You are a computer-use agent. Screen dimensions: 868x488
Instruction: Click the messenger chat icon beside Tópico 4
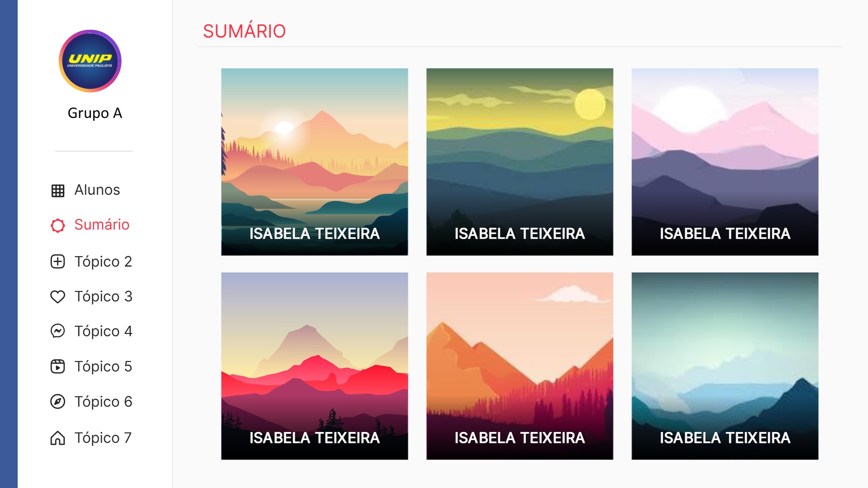click(x=58, y=331)
